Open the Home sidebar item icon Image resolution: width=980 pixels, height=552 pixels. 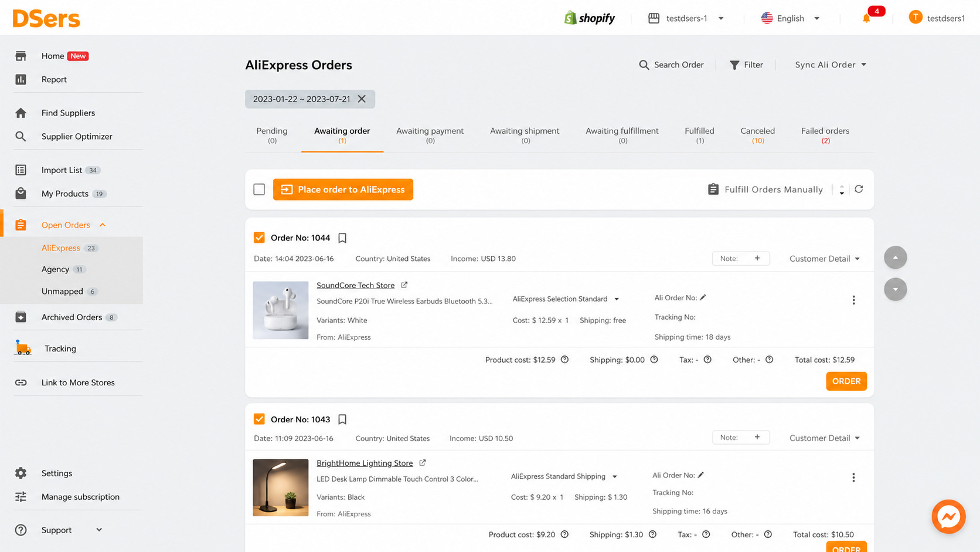point(21,56)
